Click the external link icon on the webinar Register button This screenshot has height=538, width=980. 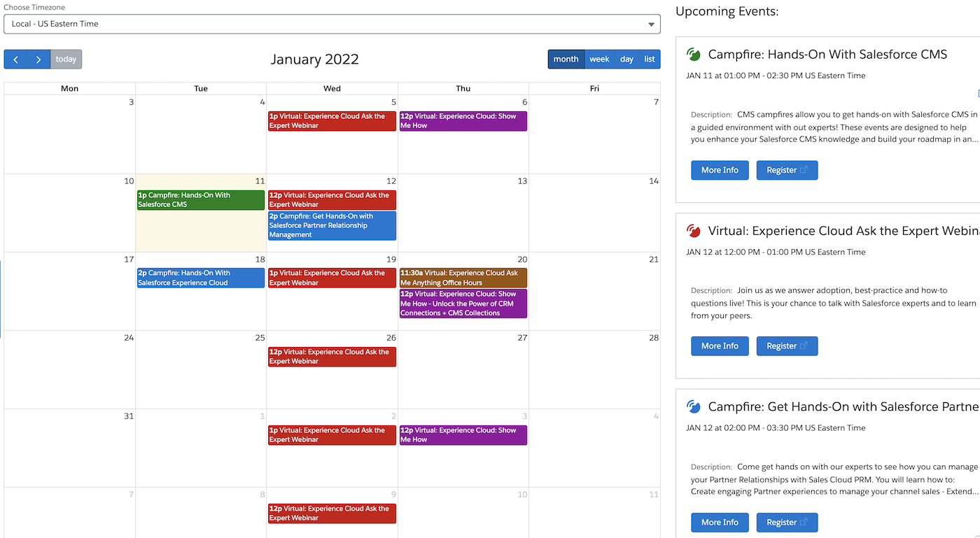[804, 345]
